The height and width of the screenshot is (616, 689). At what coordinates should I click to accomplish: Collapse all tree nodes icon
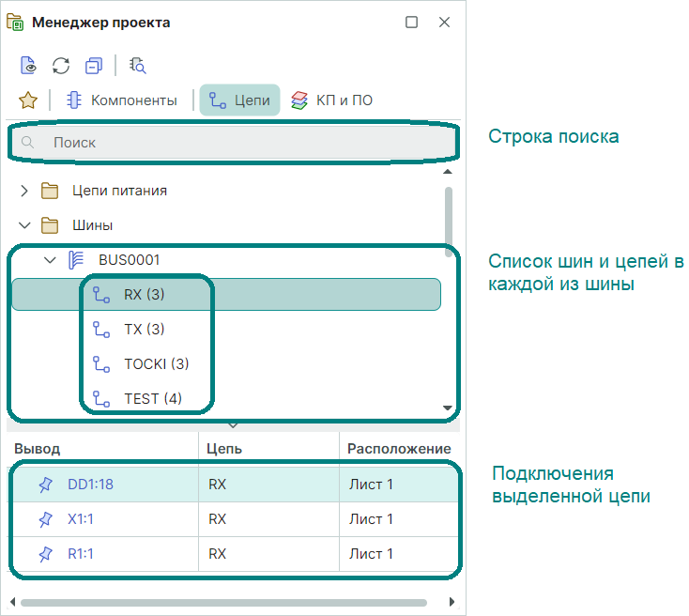tap(93, 65)
